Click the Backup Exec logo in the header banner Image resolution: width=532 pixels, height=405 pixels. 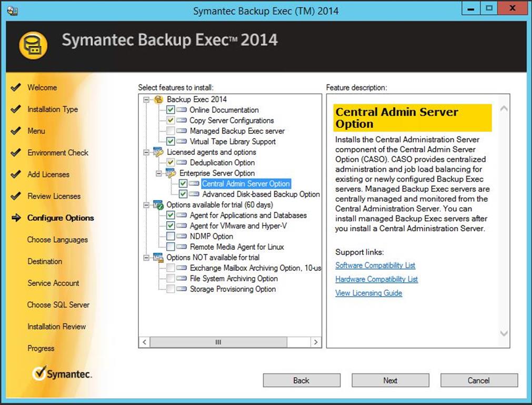point(33,45)
